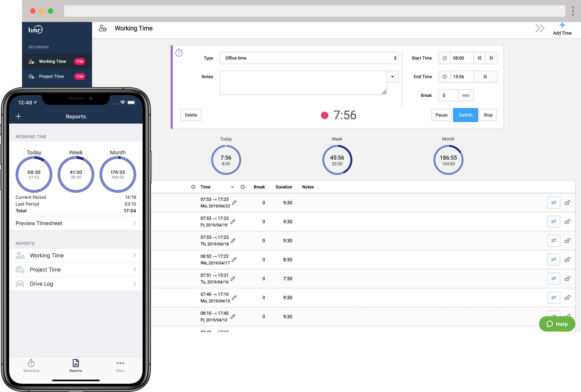Open Working Time in the sidebar
The width and height of the screenshot is (581, 392).
[x=57, y=61]
